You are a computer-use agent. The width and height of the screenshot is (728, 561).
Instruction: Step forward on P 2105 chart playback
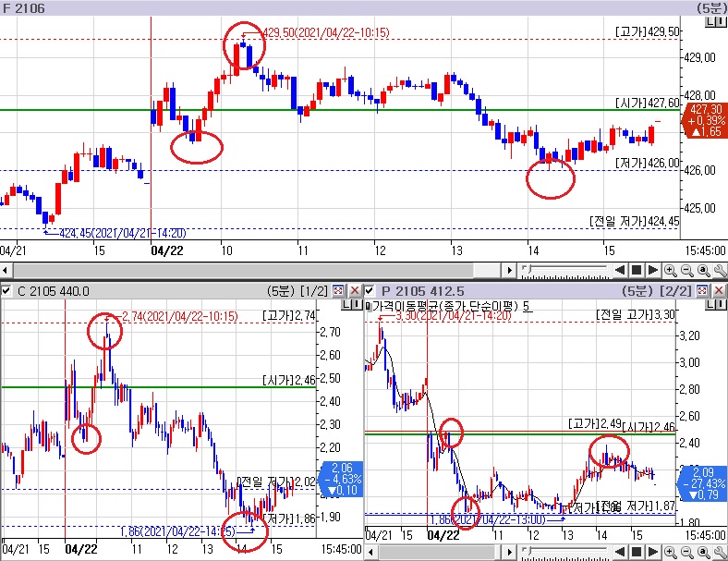point(653,552)
